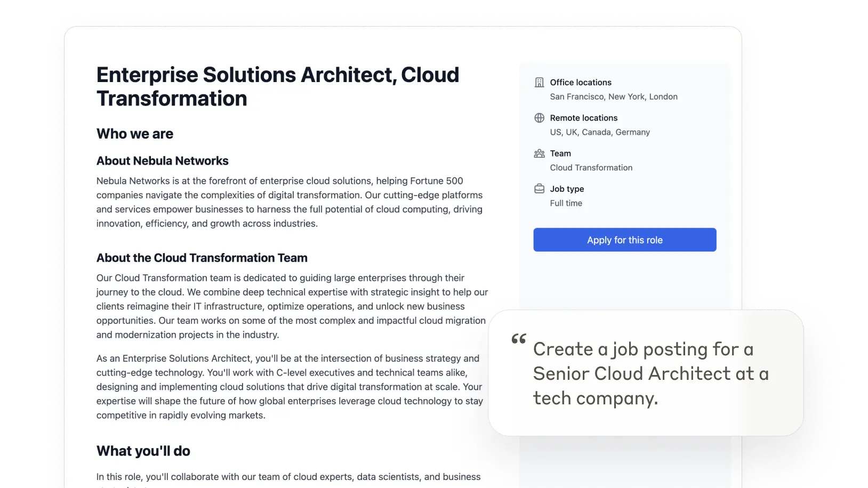Click the About the Cloud Transformation Team heading
Viewport: 868px width, 488px height.
click(202, 258)
